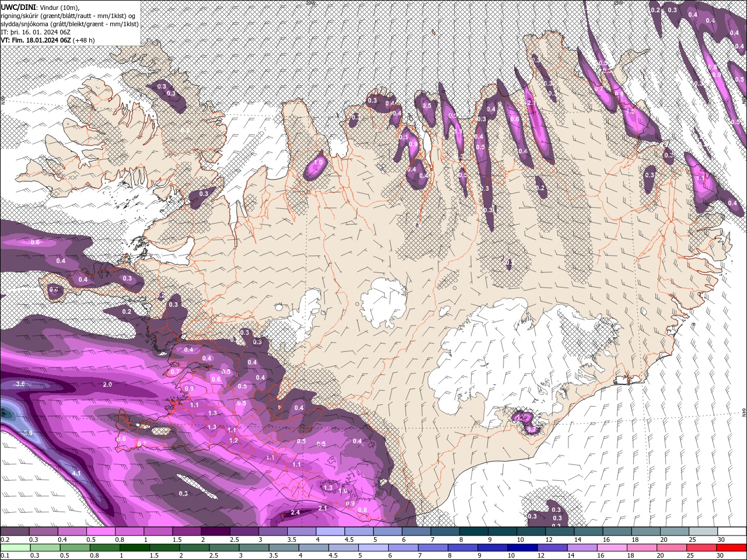
Task: Click the darkest blue swatch between 10 and 12
Action: (x=521, y=548)
